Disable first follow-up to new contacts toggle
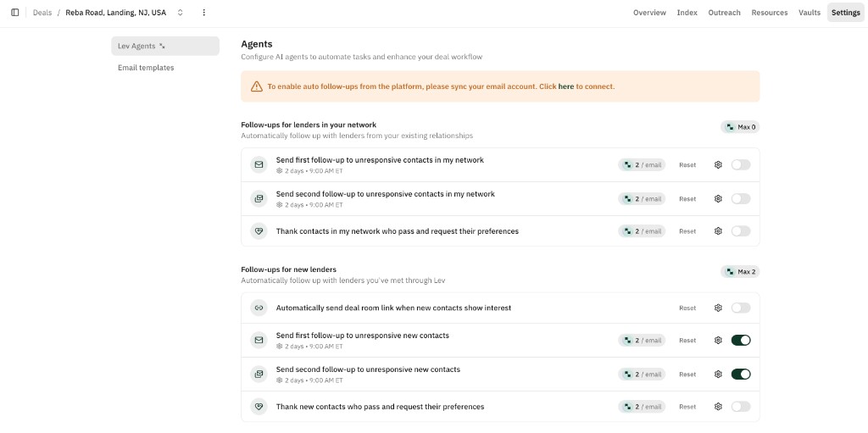Screen dimensions: 868x433 click(x=741, y=340)
